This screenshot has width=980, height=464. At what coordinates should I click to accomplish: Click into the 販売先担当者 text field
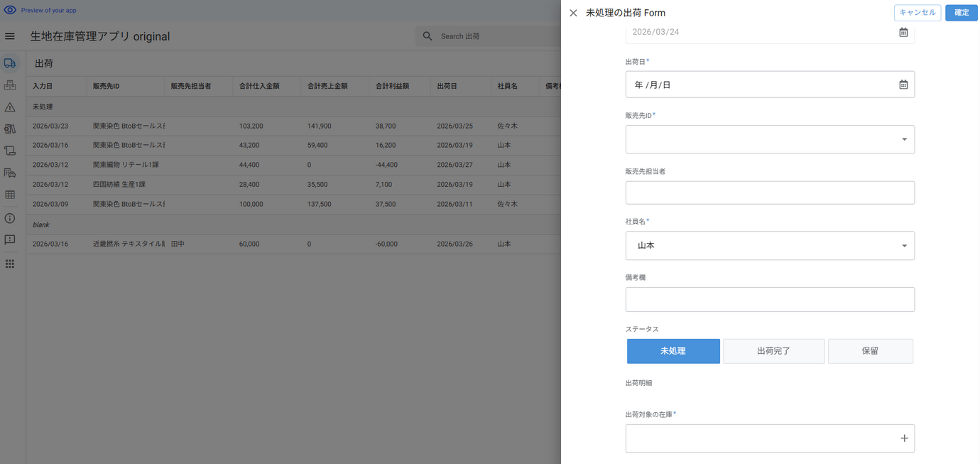coord(770,193)
